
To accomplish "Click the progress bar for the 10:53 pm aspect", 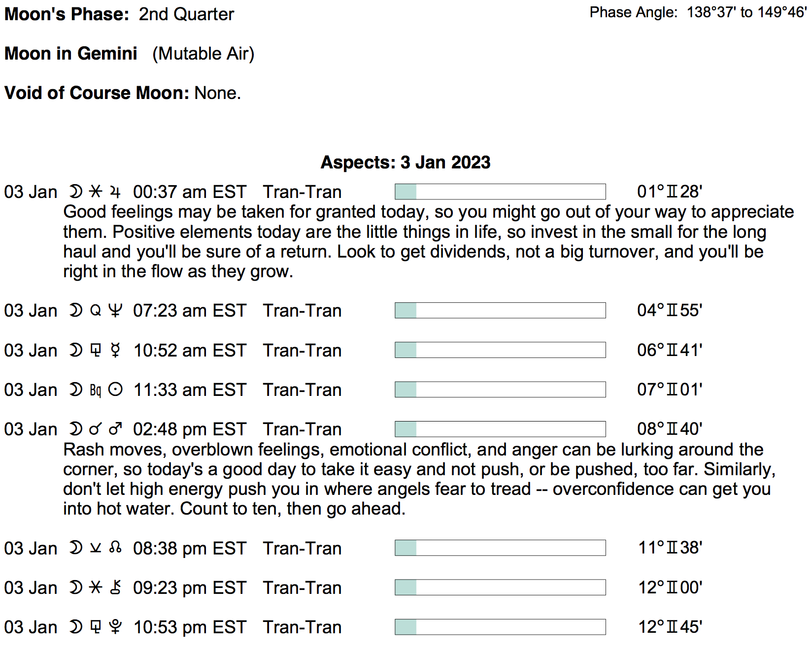I will point(500,627).
